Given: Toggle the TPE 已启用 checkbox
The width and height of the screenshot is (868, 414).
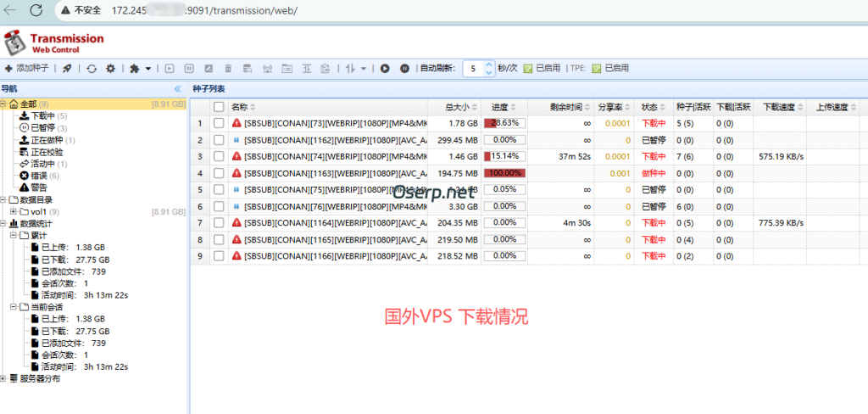Looking at the screenshot, I should (x=596, y=68).
